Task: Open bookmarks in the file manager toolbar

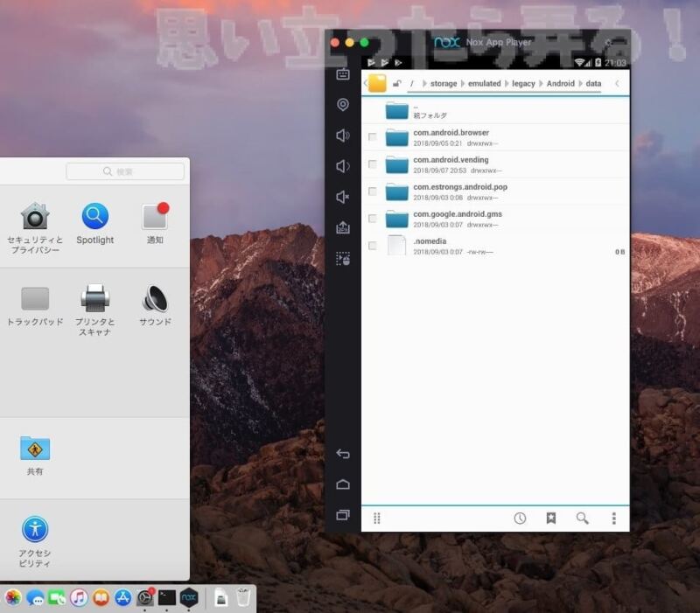Action: pos(551,518)
